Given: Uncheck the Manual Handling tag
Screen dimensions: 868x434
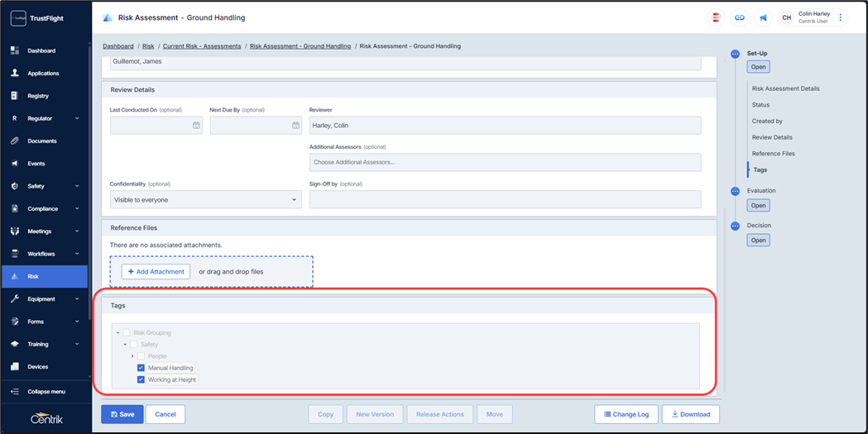Looking at the screenshot, I should (x=141, y=368).
